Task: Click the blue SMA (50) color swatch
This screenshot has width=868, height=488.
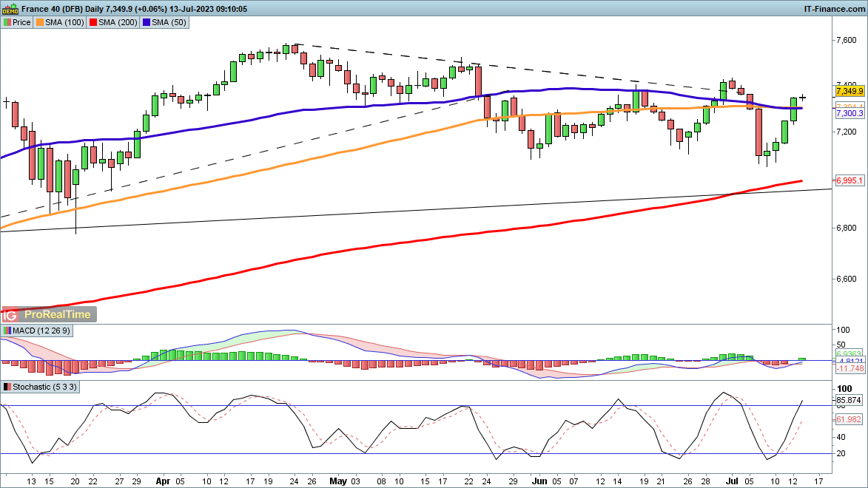Action: pos(146,22)
